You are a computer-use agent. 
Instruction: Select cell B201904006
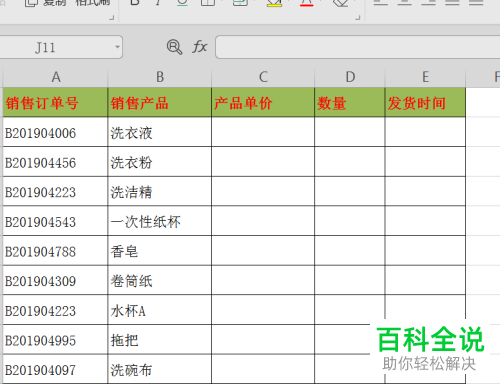pos(55,132)
